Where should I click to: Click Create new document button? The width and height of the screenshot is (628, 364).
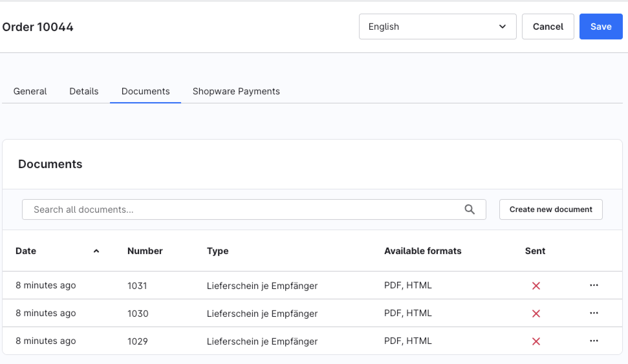[x=551, y=209]
